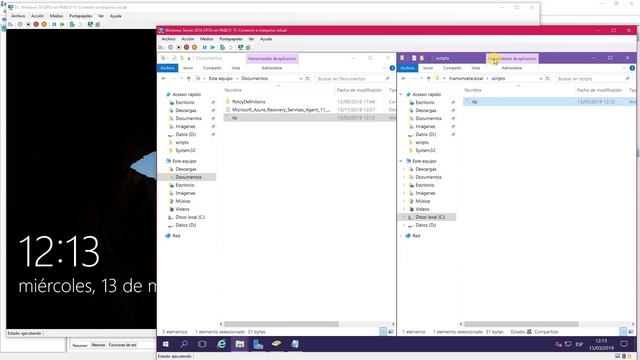Screen dimensions: 640x360
Task: Click Archivo button in Documentos explorer ribbon
Action: 167,68
